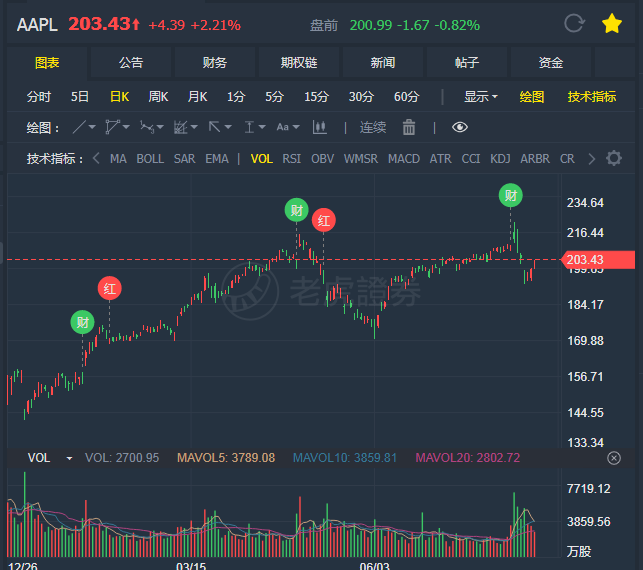The image size is (643, 570).
Task: Expand the grid analysis options arrow
Action: point(194,127)
